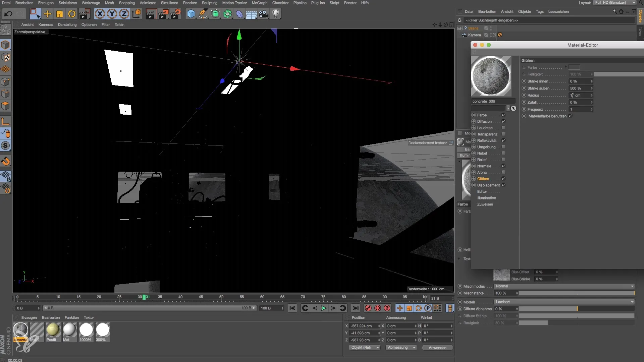Screen dimensions: 644x362
Task: Add a floor environment object
Action: pyautogui.click(x=251, y=14)
